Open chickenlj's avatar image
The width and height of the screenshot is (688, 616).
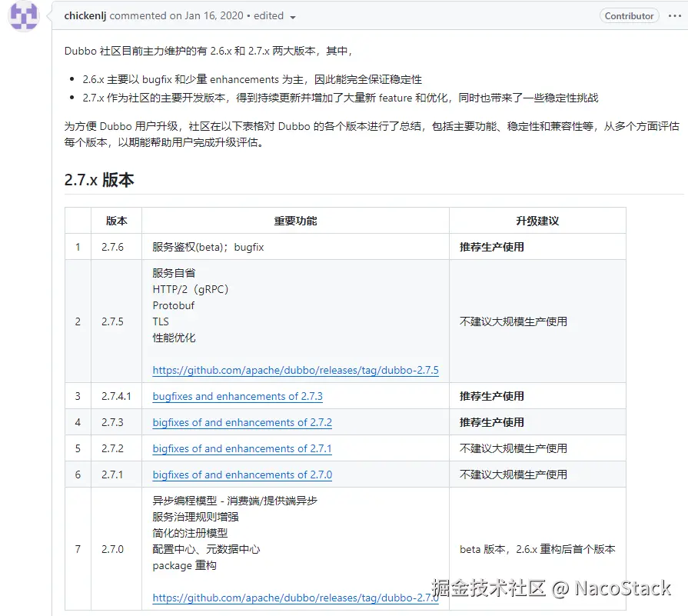click(x=24, y=15)
